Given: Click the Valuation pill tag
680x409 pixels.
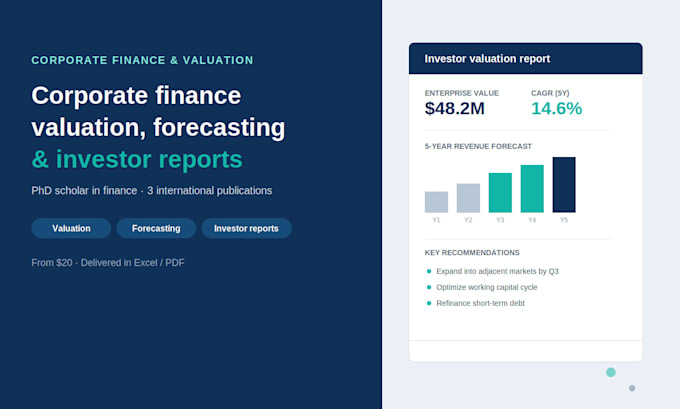Looking at the screenshot, I should point(71,228).
